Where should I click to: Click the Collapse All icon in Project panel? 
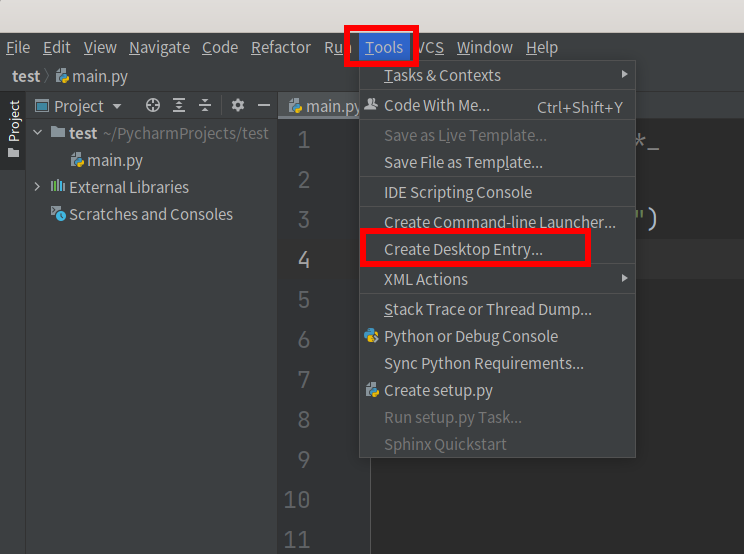click(205, 105)
